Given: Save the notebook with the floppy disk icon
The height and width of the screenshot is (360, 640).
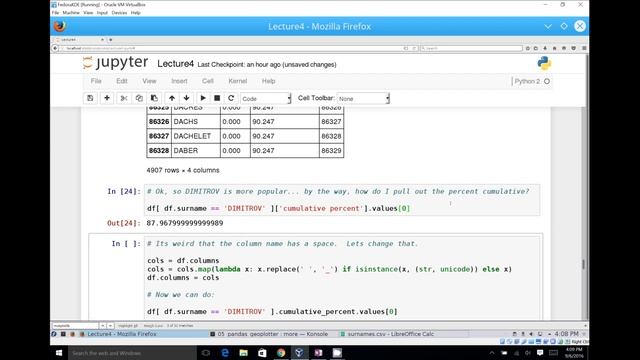Looking at the screenshot, I should (90, 98).
